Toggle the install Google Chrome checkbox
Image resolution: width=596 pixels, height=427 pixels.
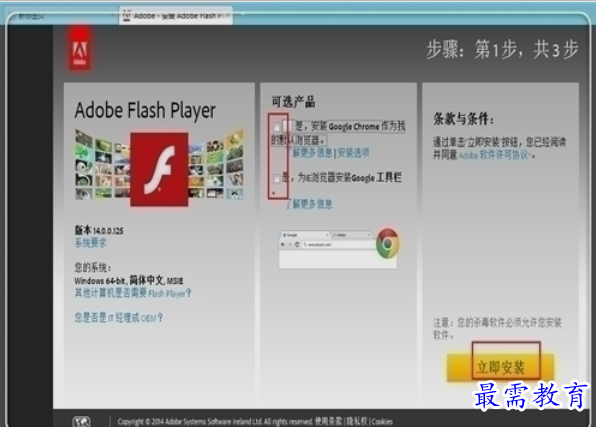pyautogui.click(x=277, y=127)
